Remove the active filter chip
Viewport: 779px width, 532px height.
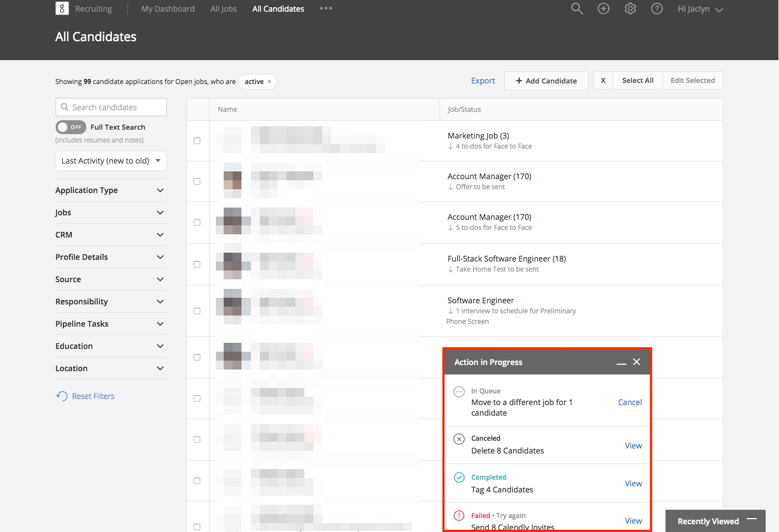[x=269, y=82]
